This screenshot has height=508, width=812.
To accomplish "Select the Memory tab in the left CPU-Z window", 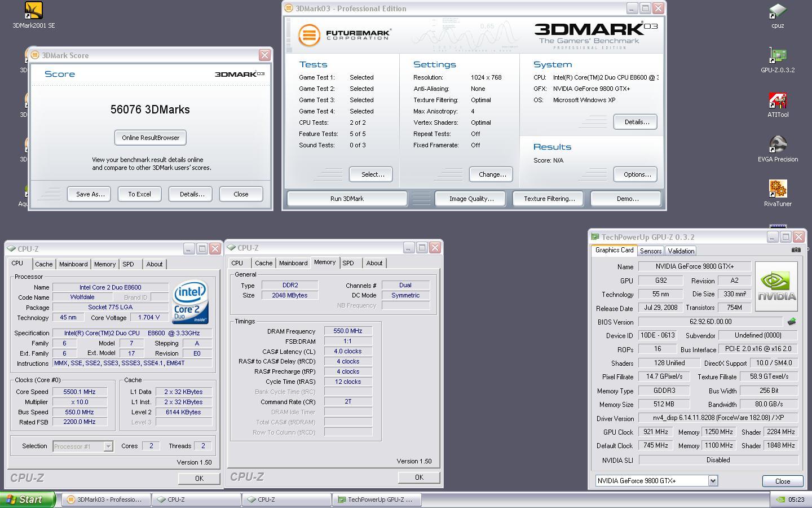I will tap(105, 264).
